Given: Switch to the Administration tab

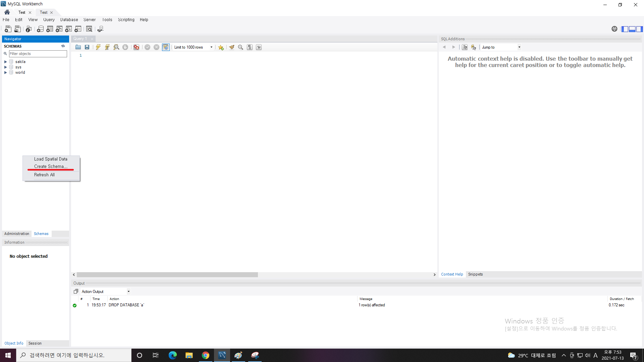Looking at the screenshot, I should tap(17, 234).
